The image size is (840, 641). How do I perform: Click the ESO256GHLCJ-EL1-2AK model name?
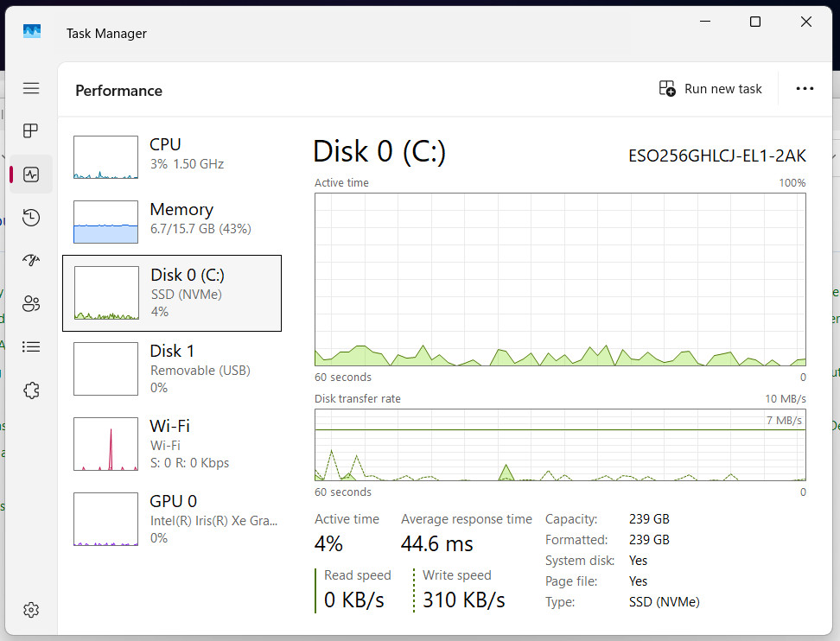[x=716, y=155]
